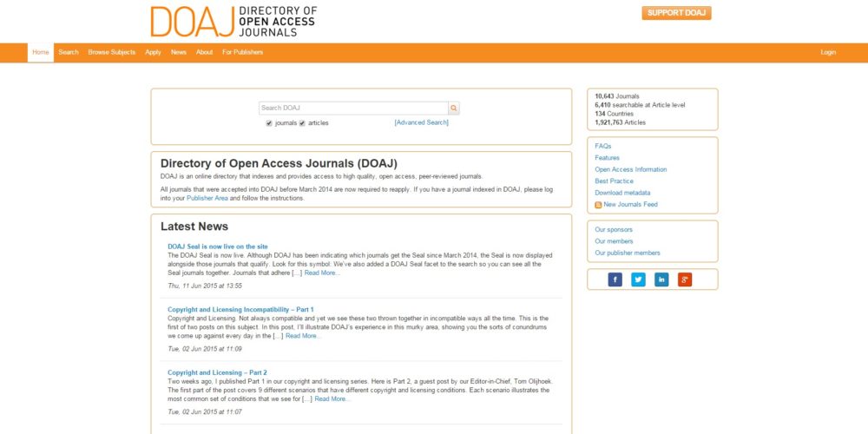Open Browse Subjects in the navigation bar
Image resolution: width=868 pixels, height=434 pixels.
pyautogui.click(x=112, y=53)
